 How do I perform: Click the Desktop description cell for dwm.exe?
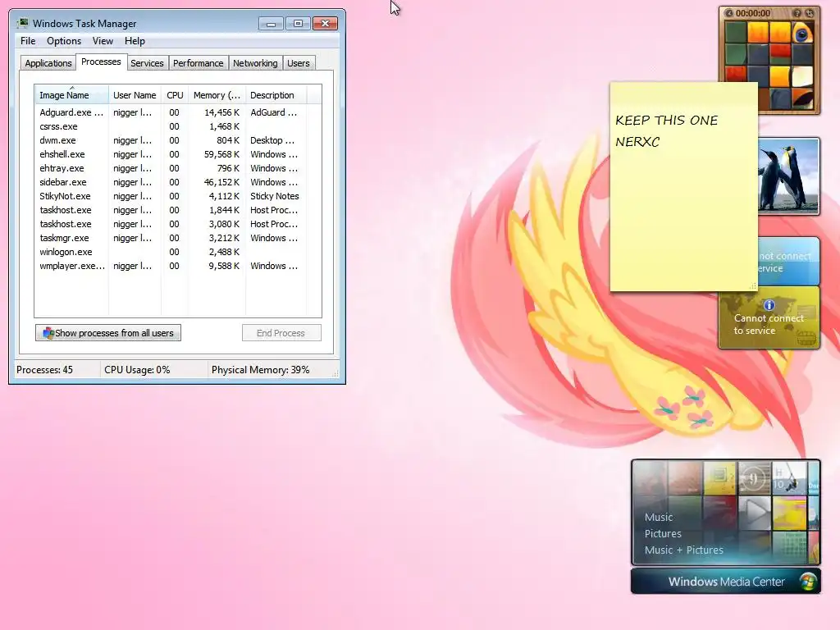(x=272, y=140)
